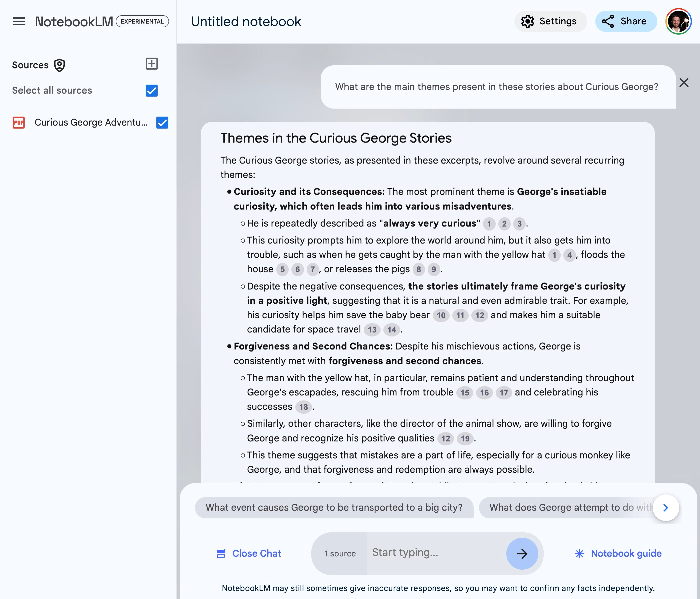Image resolution: width=700 pixels, height=599 pixels.
Task: Dismiss the question with the X icon
Action: pyautogui.click(x=684, y=83)
